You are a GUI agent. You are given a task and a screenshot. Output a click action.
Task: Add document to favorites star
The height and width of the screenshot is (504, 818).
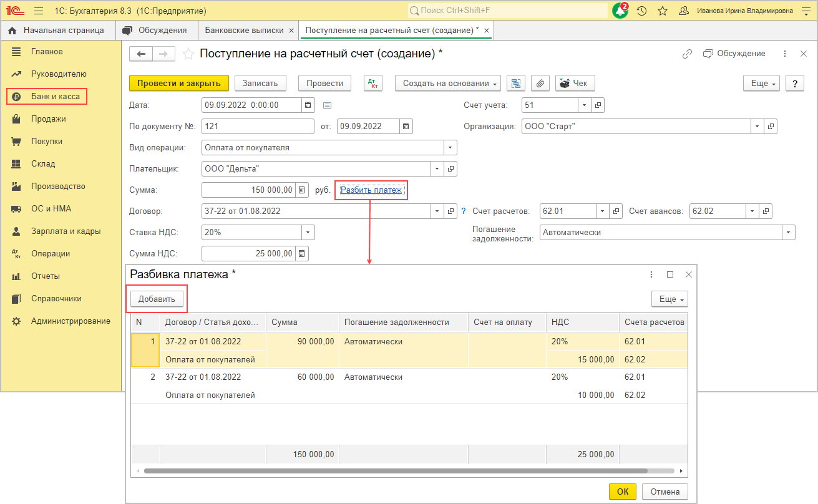[x=188, y=54]
